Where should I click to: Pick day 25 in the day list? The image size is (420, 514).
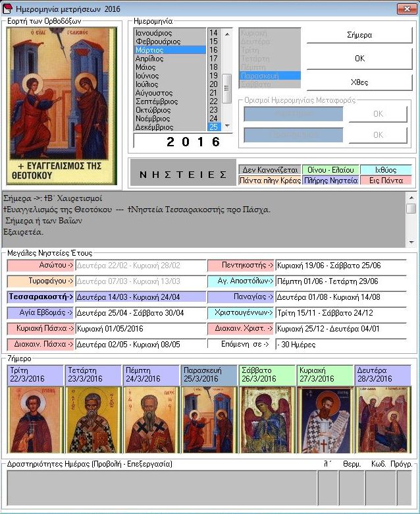coord(214,127)
